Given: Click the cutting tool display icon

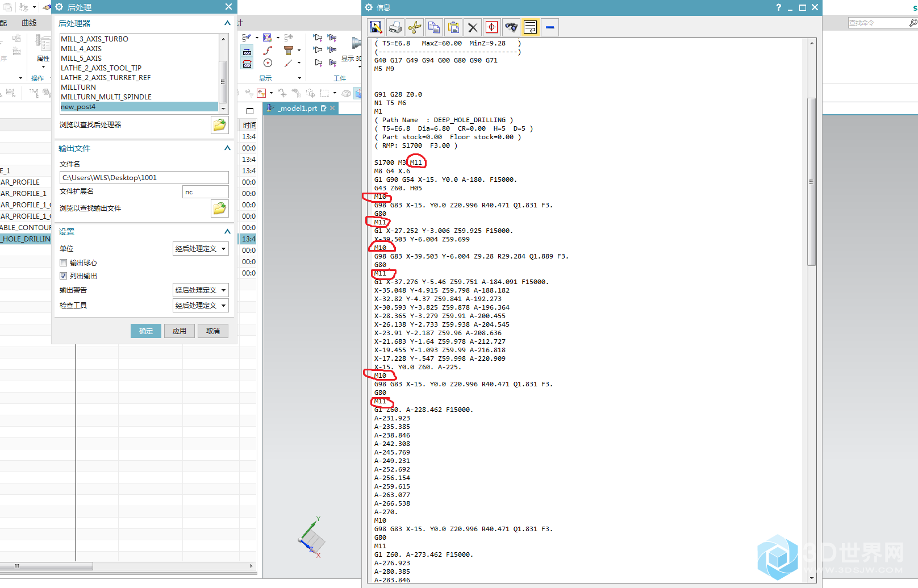Looking at the screenshot, I should click(x=289, y=50).
